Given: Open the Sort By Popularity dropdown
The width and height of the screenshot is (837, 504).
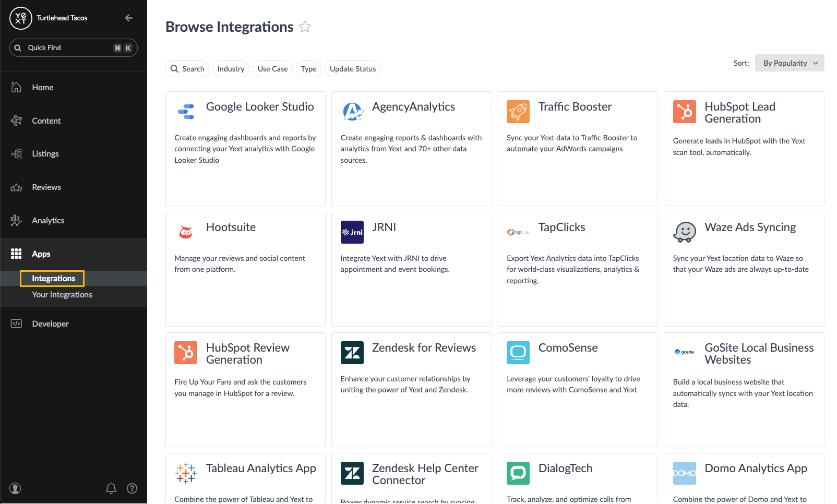Looking at the screenshot, I should (x=790, y=63).
